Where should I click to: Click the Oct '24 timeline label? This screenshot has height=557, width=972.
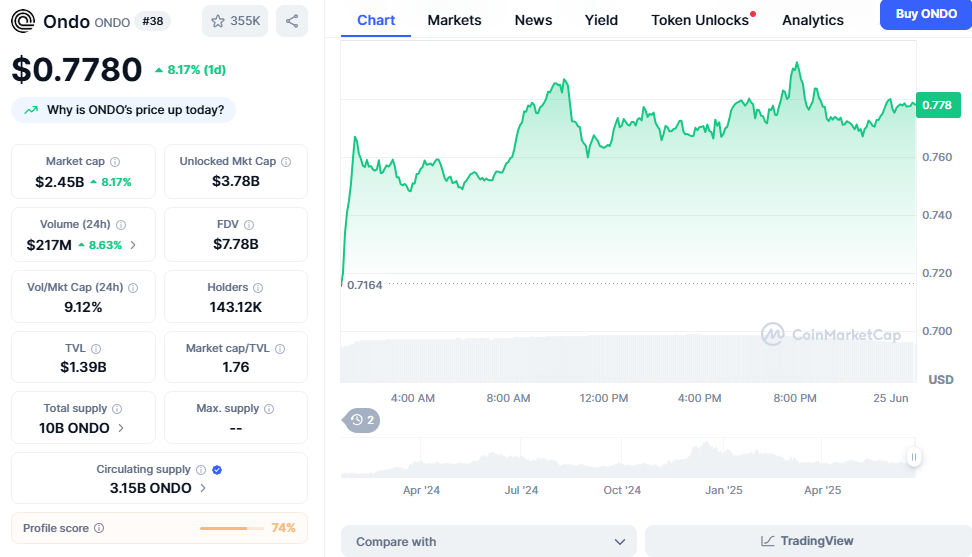point(622,490)
